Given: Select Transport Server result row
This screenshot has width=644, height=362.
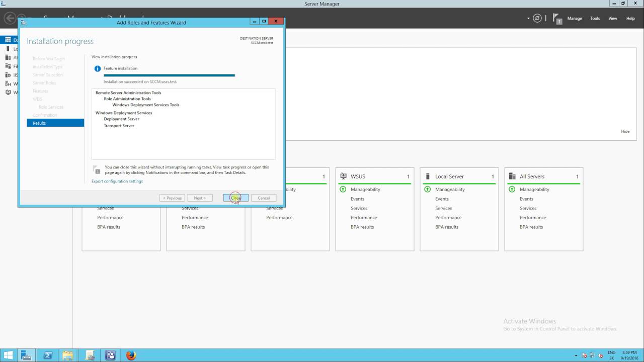Looking at the screenshot, I should tap(119, 126).
